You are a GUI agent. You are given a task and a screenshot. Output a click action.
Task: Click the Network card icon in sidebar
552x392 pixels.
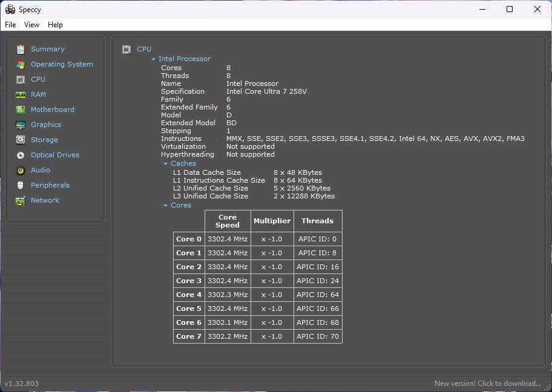coord(21,201)
